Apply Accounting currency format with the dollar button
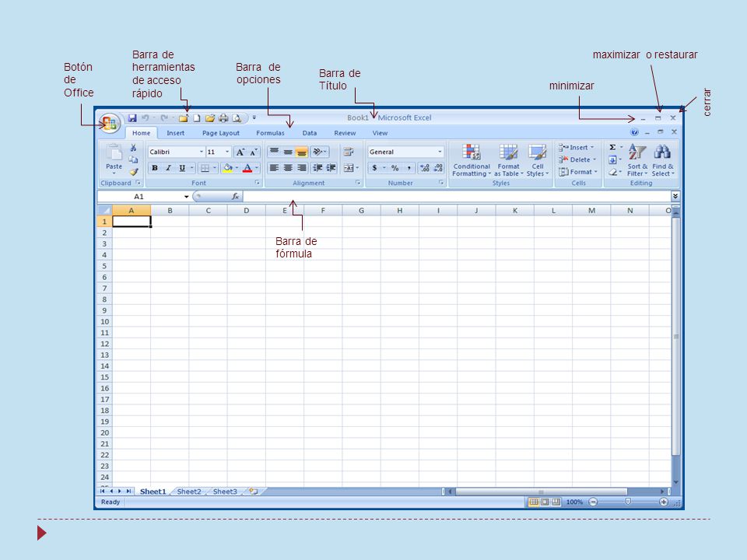Image resolution: width=747 pixels, height=560 pixels. pos(375,168)
